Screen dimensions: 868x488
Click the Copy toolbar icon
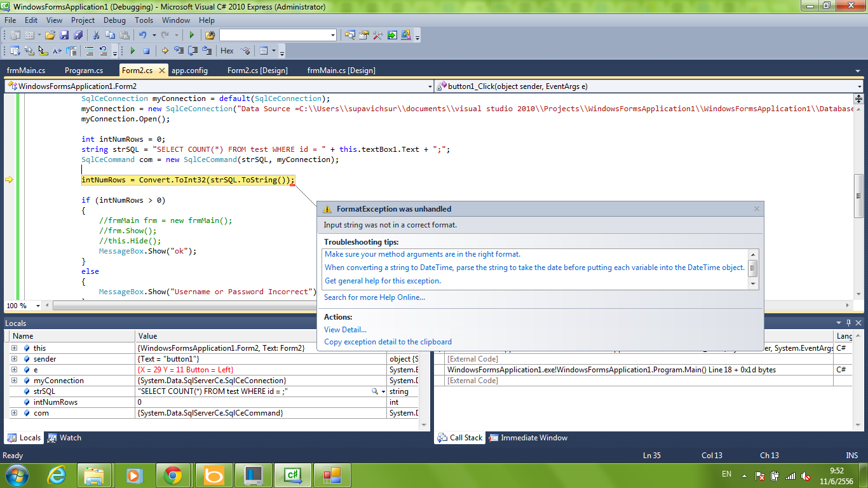coord(110,35)
